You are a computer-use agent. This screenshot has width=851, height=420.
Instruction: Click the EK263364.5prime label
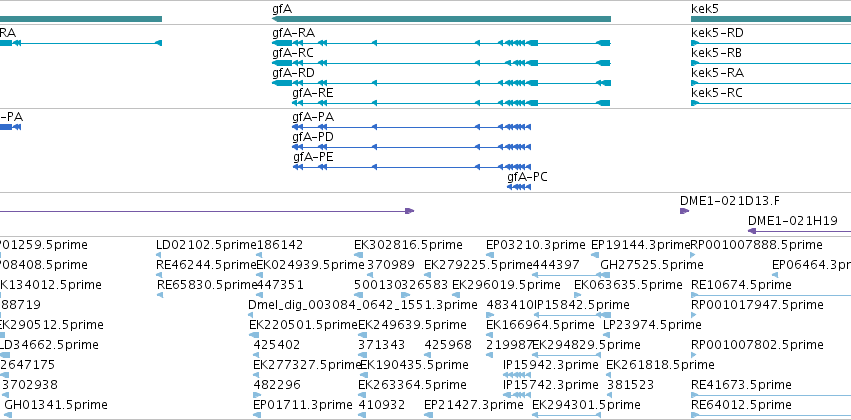[412, 385]
